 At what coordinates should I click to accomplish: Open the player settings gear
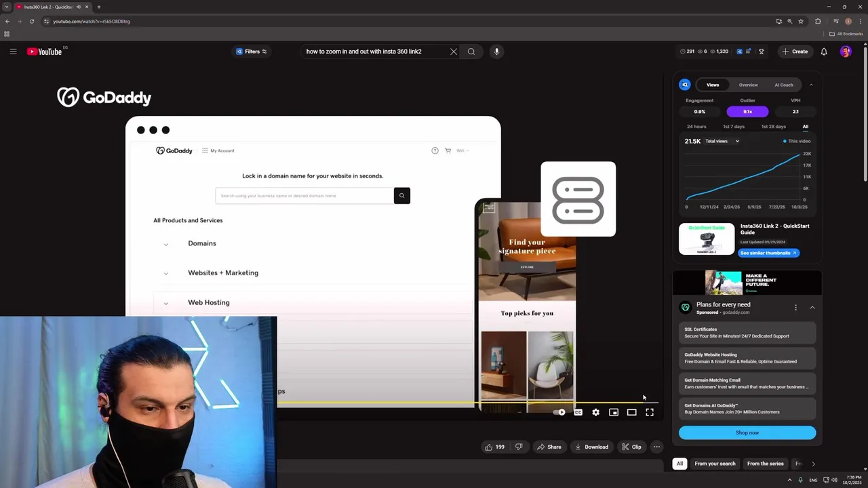coord(595,412)
